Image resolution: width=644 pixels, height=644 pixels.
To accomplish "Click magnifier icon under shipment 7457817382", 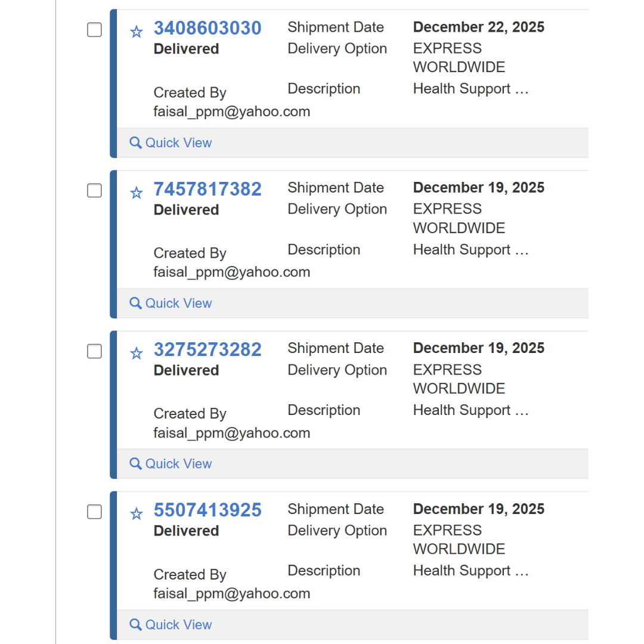I will pyautogui.click(x=135, y=303).
